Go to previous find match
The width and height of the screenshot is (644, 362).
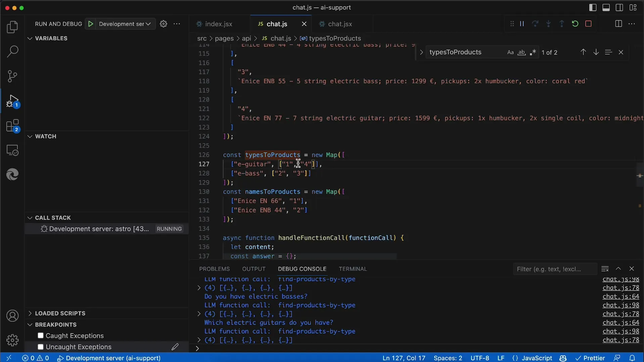click(x=583, y=52)
